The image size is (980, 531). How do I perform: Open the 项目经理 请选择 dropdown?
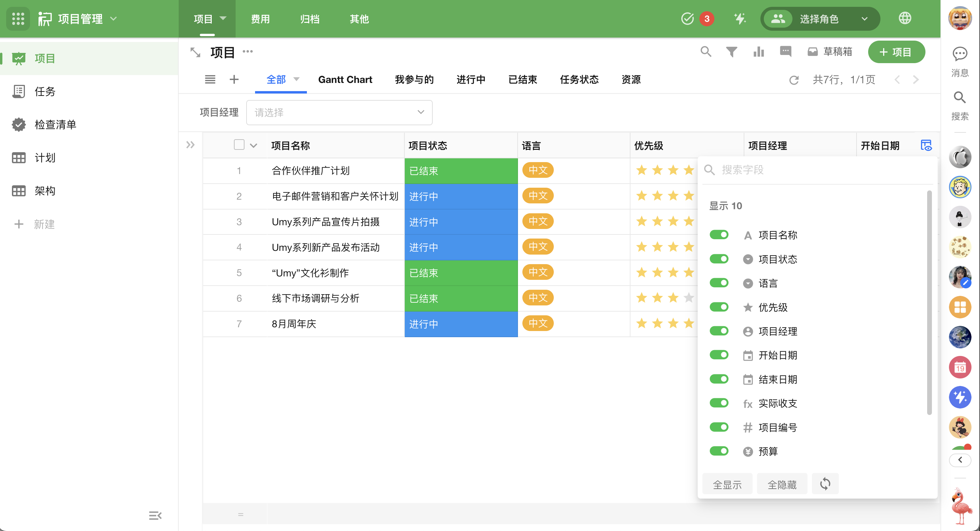pyautogui.click(x=339, y=112)
